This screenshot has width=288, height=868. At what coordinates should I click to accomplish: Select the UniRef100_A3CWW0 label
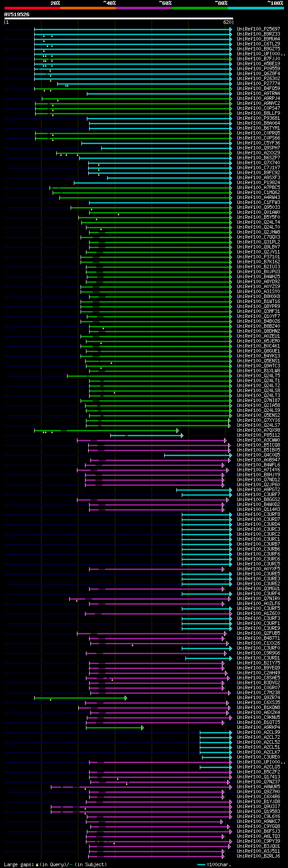pos(258,440)
